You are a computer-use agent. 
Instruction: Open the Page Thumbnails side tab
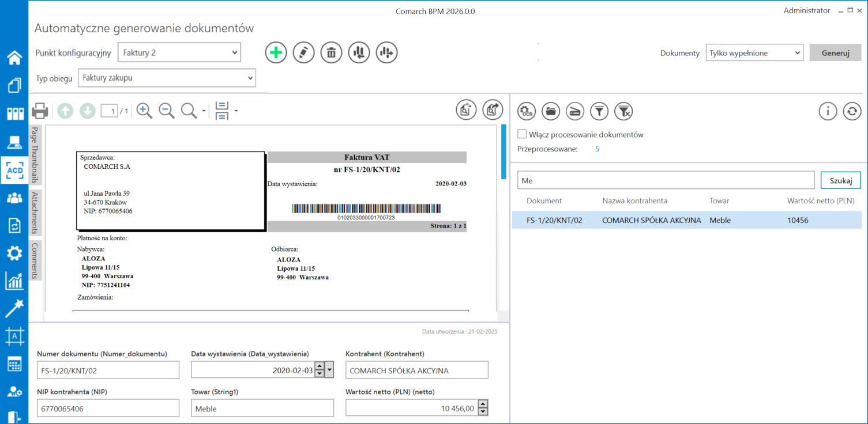point(35,155)
